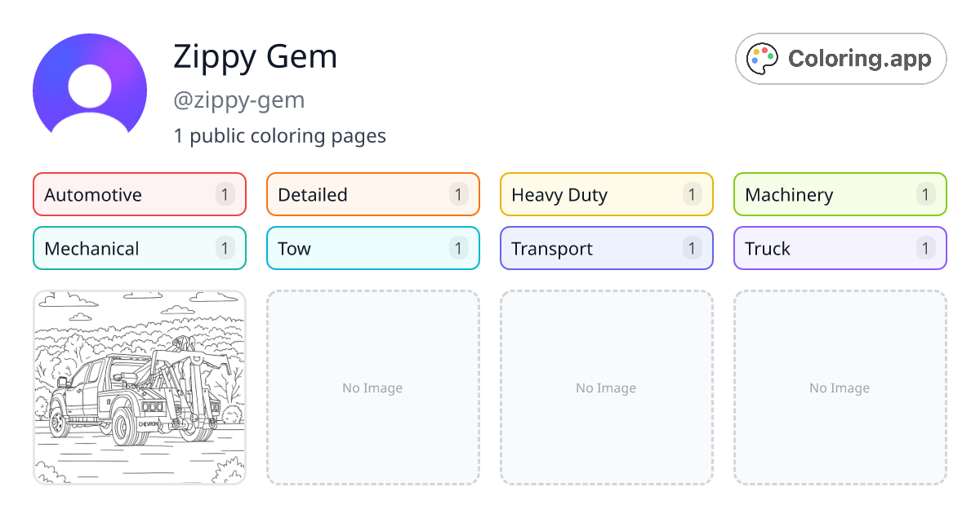Click the Coloring.app palette icon

pos(762,58)
